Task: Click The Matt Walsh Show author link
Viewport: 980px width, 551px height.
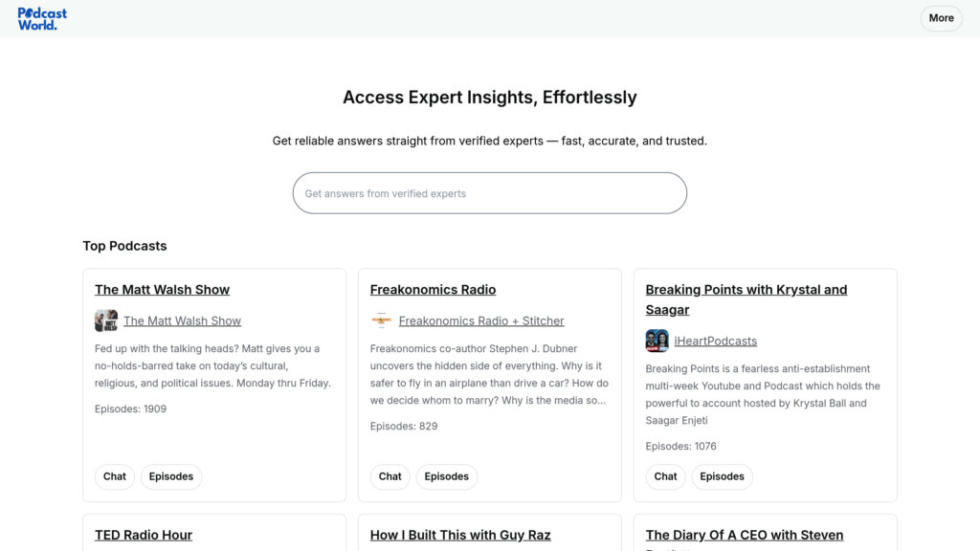Action: click(x=182, y=321)
